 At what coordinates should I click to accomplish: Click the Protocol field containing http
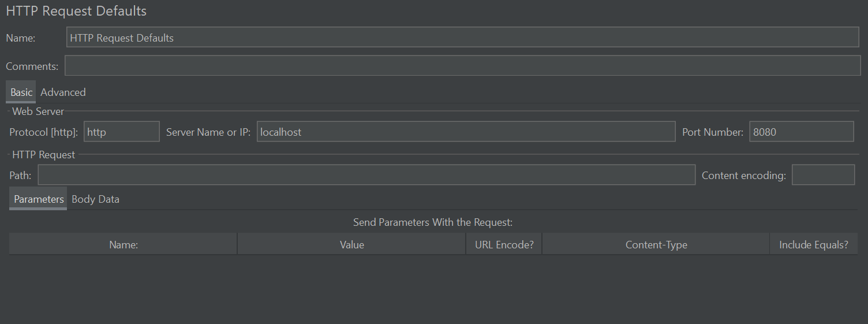(x=121, y=132)
